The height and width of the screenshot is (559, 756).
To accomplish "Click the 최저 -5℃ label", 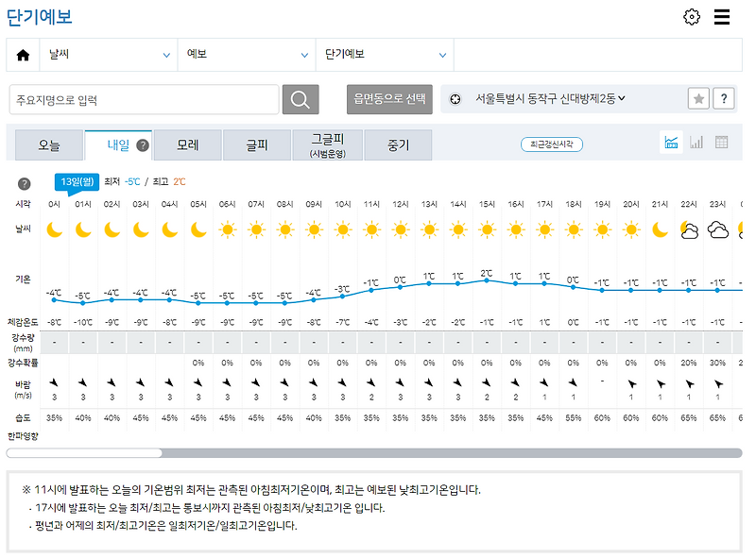I will click(x=122, y=181).
